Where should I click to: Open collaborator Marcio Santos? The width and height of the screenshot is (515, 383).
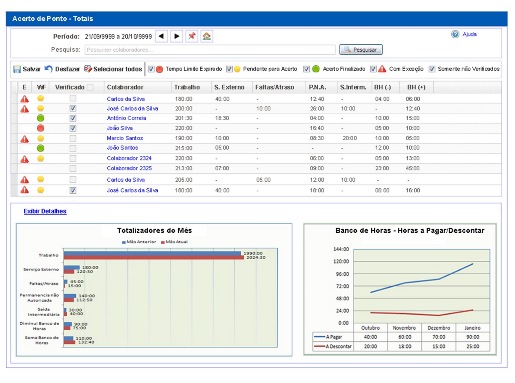(125, 138)
